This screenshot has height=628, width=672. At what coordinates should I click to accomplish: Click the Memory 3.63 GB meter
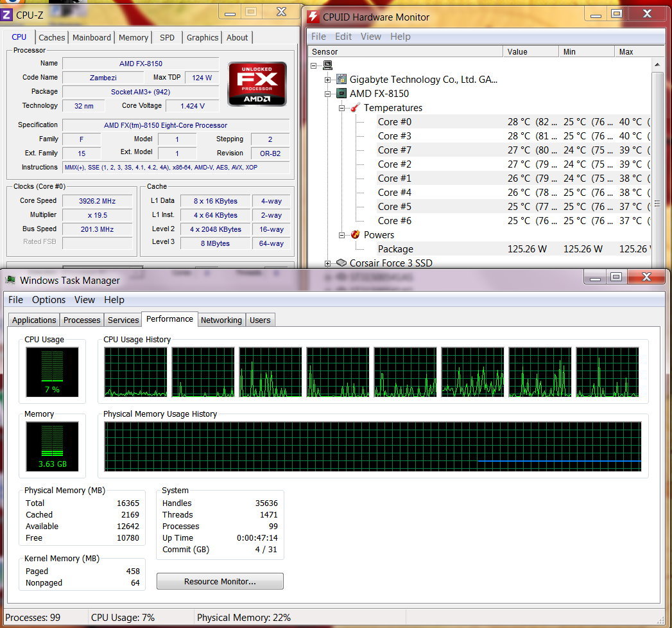click(x=52, y=446)
